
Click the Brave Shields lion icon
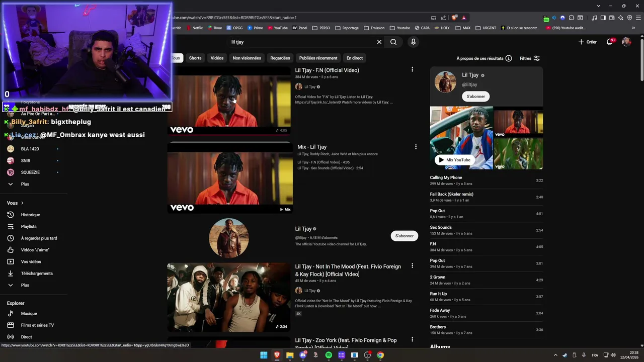point(454,18)
